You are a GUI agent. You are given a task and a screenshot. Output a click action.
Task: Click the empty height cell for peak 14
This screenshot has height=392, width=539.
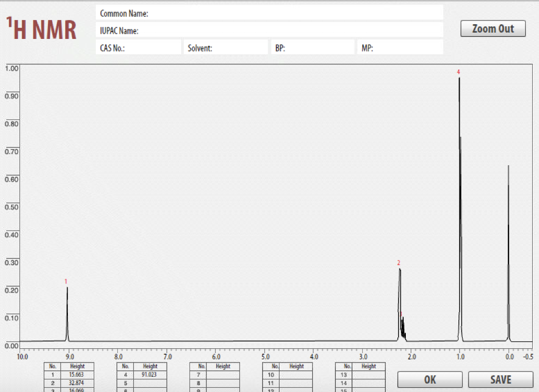[368, 383]
